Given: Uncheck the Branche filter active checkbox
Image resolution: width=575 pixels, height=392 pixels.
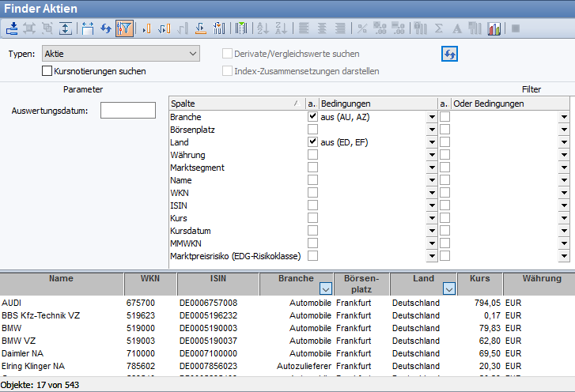Looking at the screenshot, I should [312, 116].
